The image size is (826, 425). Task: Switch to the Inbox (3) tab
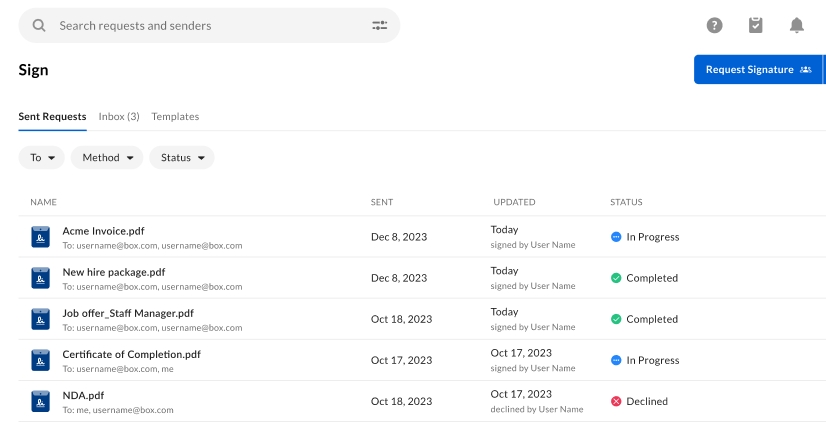point(119,117)
